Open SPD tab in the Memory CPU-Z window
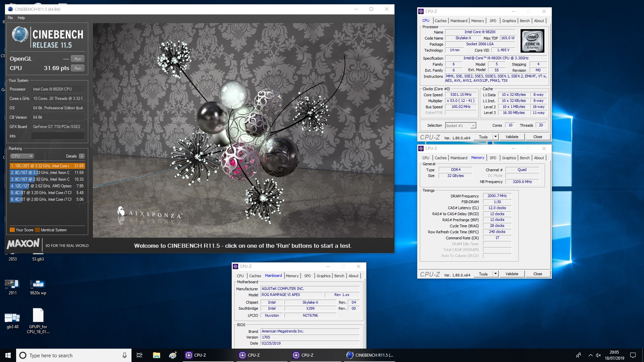The image size is (644, 362). pos(493,158)
